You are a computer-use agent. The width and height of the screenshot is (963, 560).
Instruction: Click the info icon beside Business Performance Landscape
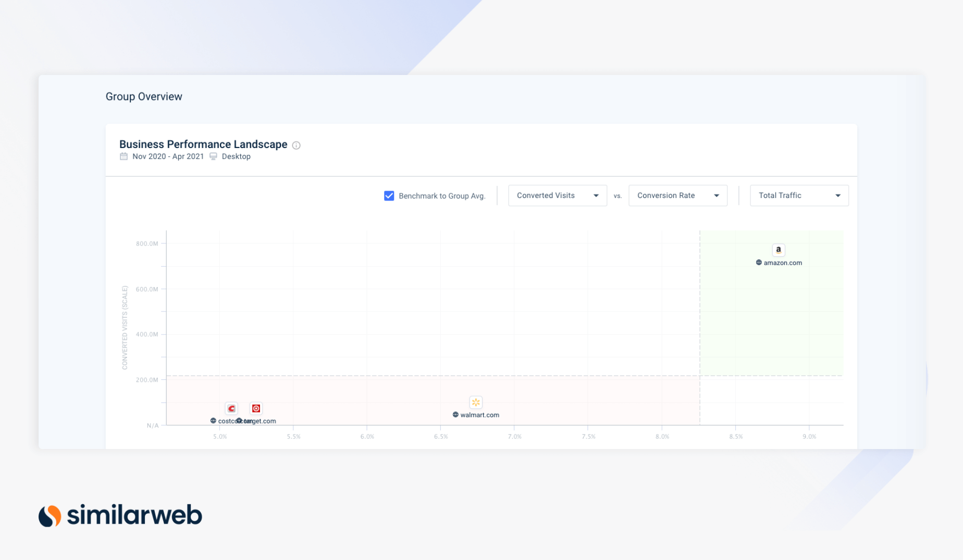(x=296, y=145)
